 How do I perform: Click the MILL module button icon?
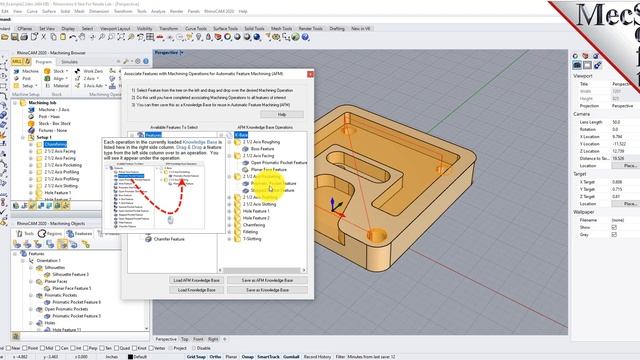pos(21,61)
